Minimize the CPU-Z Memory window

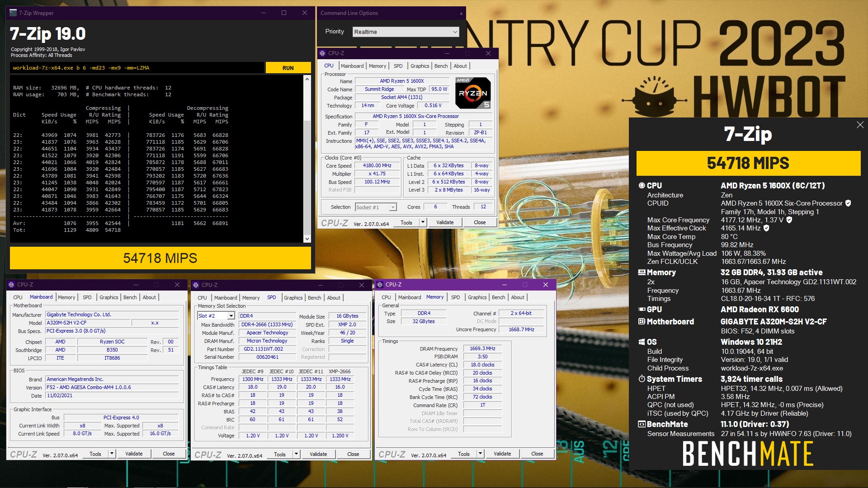504,285
